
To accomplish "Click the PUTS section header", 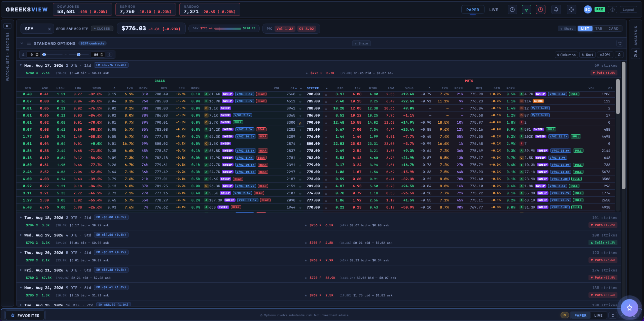I will (469, 81).
